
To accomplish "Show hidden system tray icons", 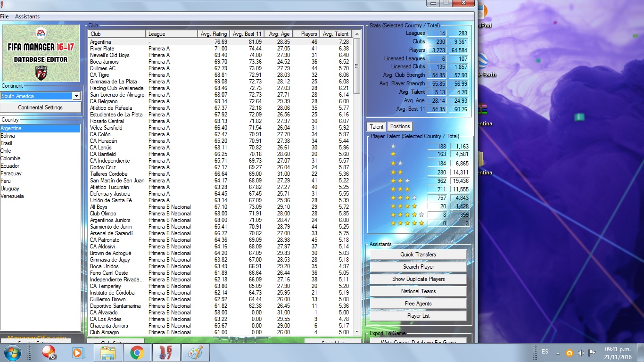I will pyautogui.click(x=558, y=353).
